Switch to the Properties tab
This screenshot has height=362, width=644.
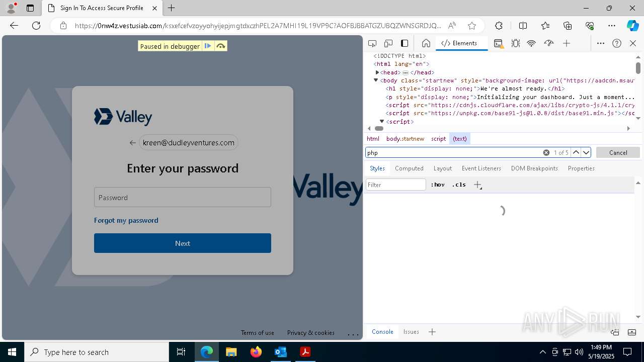coord(581,168)
